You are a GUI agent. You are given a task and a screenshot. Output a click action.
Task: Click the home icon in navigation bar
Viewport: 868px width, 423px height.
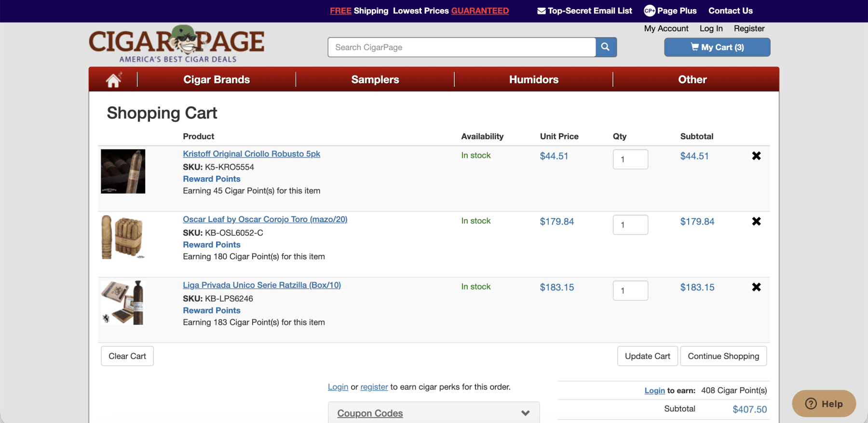pyautogui.click(x=113, y=79)
